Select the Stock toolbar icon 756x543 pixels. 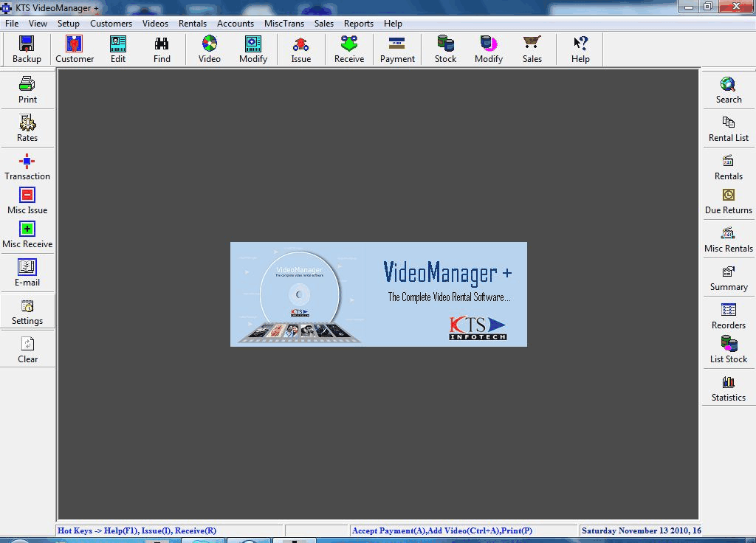click(444, 49)
